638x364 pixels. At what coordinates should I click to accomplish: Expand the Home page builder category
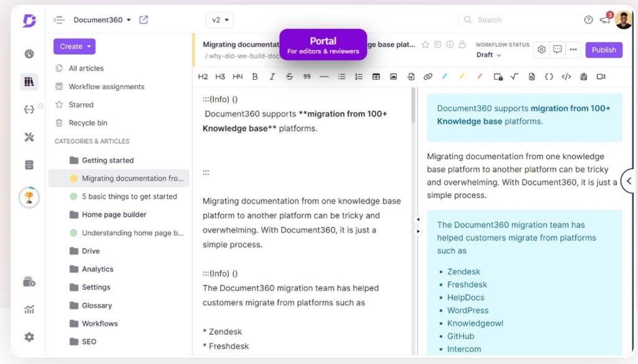pyautogui.click(x=108, y=215)
